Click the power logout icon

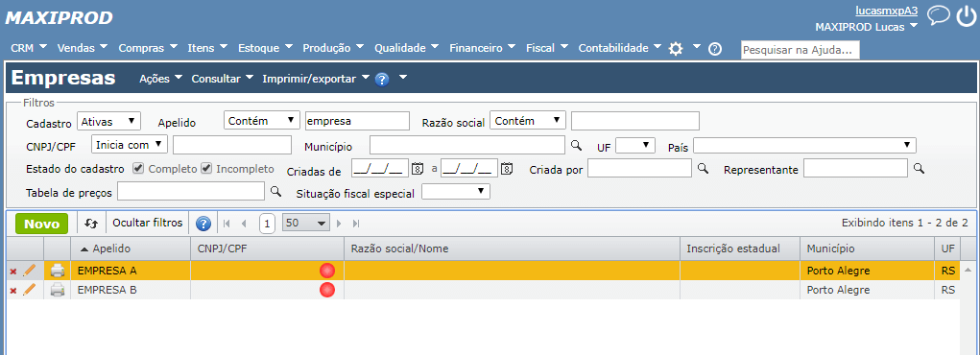click(967, 15)
